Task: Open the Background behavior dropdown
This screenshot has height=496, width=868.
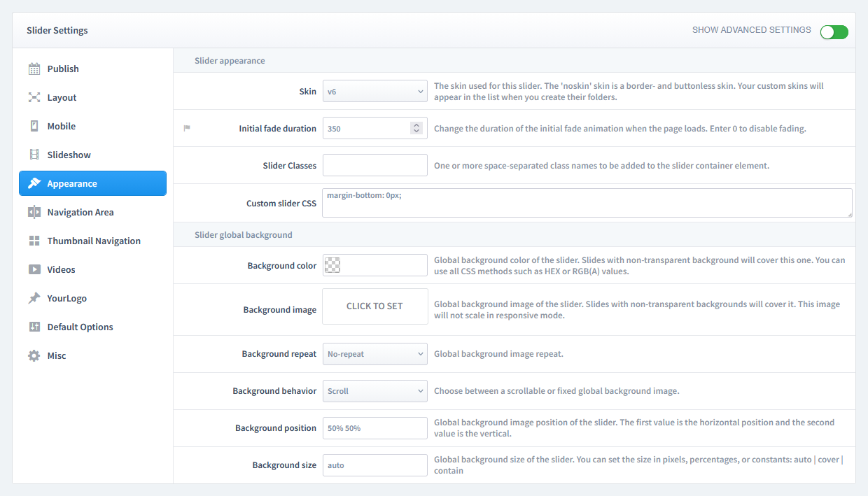Action: pos(374,391)
